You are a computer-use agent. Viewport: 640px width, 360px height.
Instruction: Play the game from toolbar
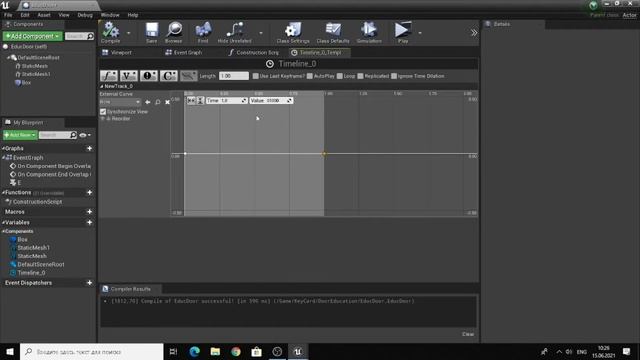point(402,32)
